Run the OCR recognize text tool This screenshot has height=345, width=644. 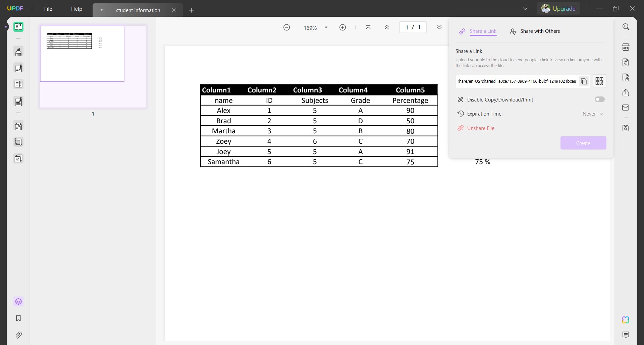[626, 47]
